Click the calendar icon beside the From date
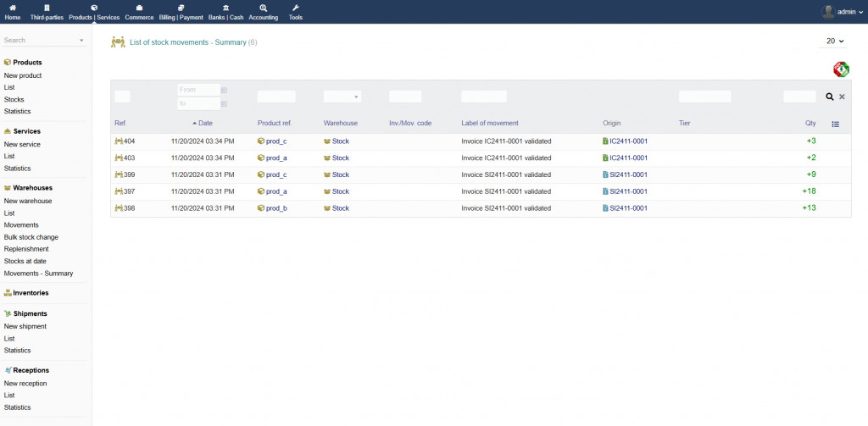 point(224,90)
